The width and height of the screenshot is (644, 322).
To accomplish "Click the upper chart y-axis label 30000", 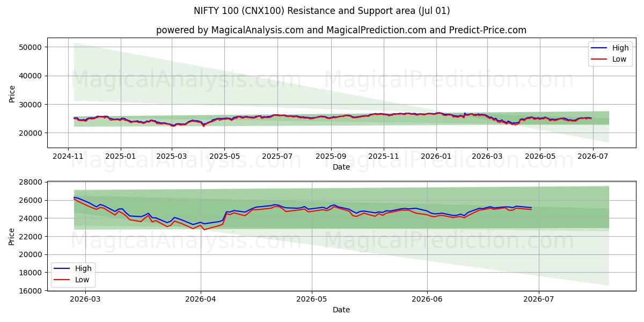I will point(32,104).
